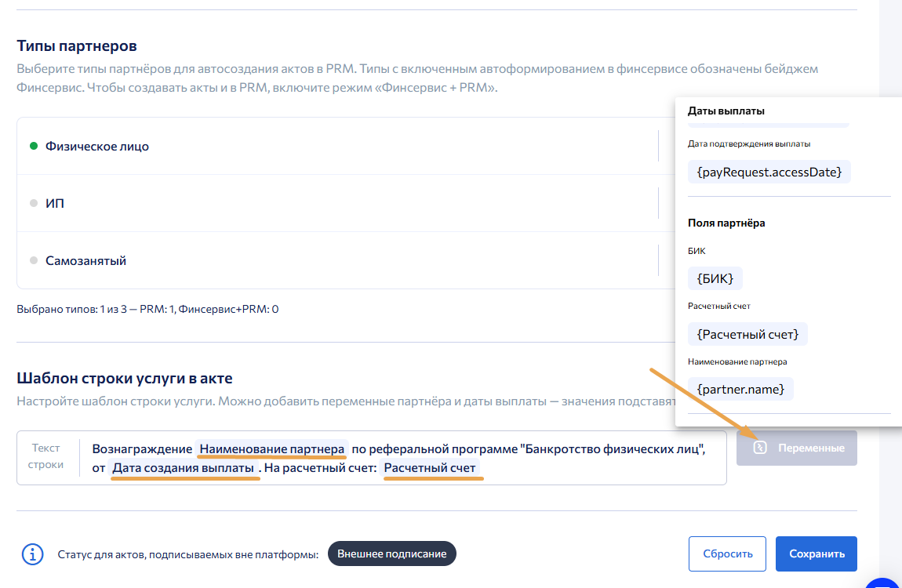Insert the {БИК} variable from the list
This screenshot has width=902, height=588.
pyautogui.click(x=715, y=278)
